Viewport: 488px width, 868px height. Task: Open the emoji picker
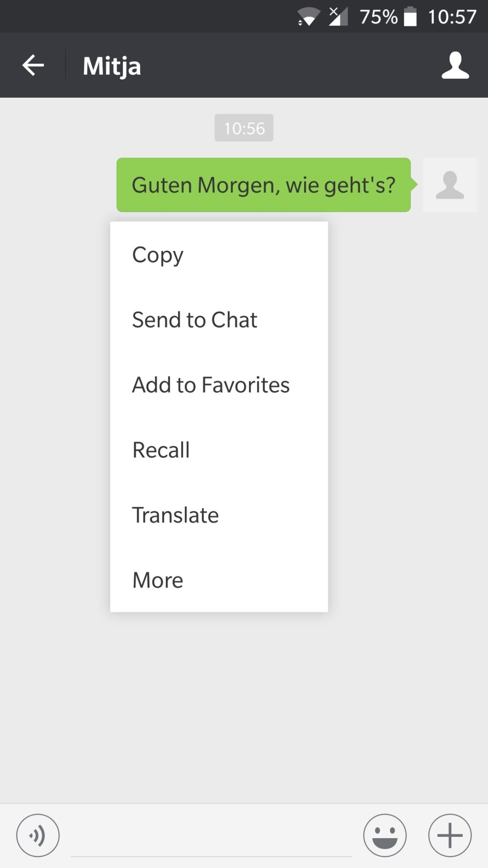click(x=385, y=835)
